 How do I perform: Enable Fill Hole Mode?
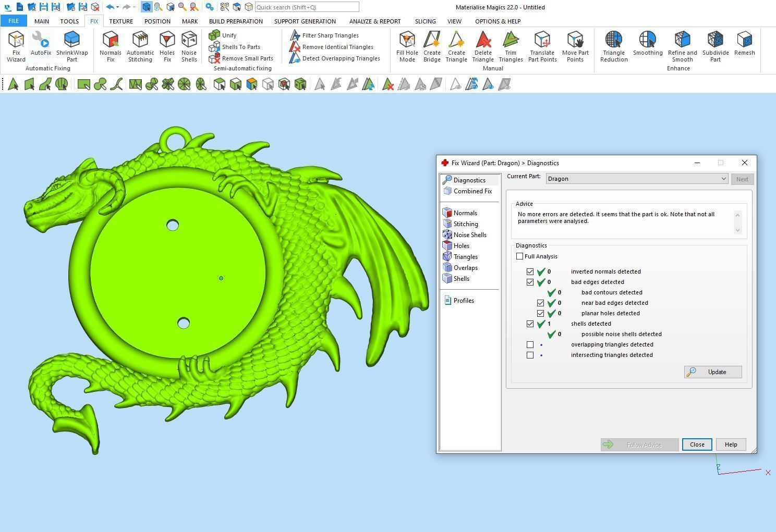(x=407, y=46)
